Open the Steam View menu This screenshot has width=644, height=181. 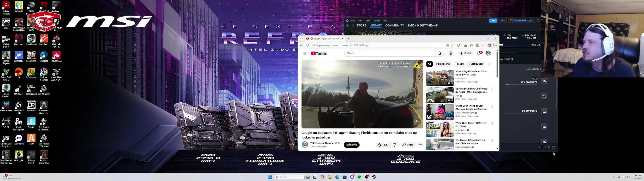point(360,21)
